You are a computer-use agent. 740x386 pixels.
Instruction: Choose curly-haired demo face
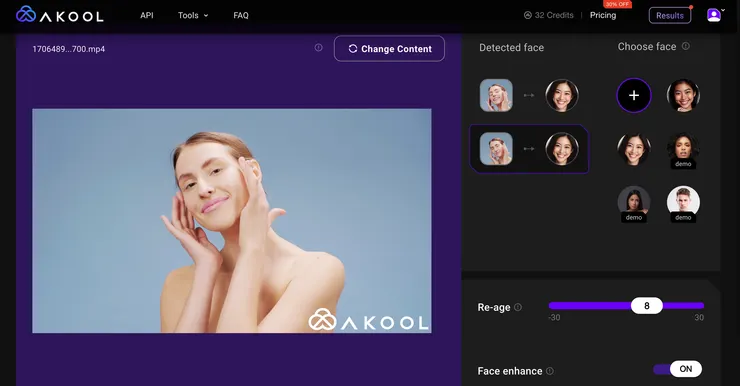point(683,151)
